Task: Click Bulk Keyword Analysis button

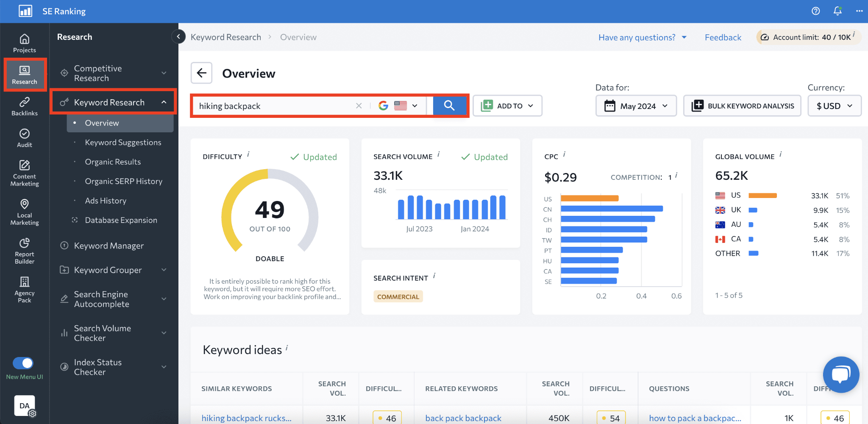Action: click(x=742, y=106)
